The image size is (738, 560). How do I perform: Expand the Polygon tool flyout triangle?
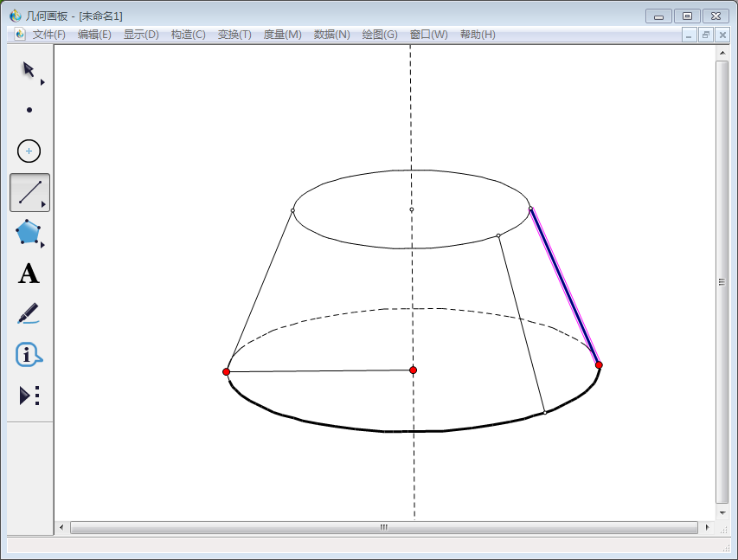tap(42, 245)
